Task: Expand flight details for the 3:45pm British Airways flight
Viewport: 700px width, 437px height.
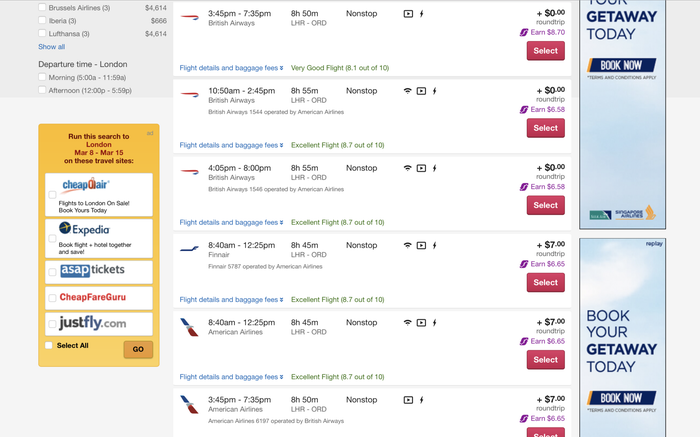Action: tap(231, 68)
